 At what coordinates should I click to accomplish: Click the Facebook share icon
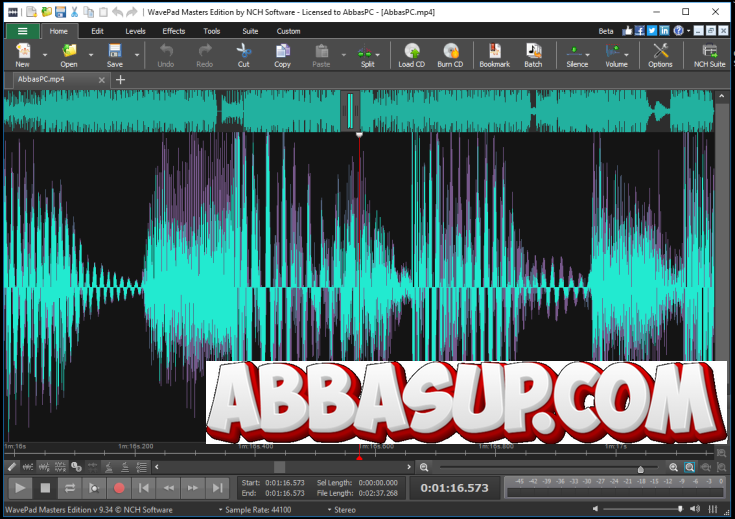pos(640,31)
